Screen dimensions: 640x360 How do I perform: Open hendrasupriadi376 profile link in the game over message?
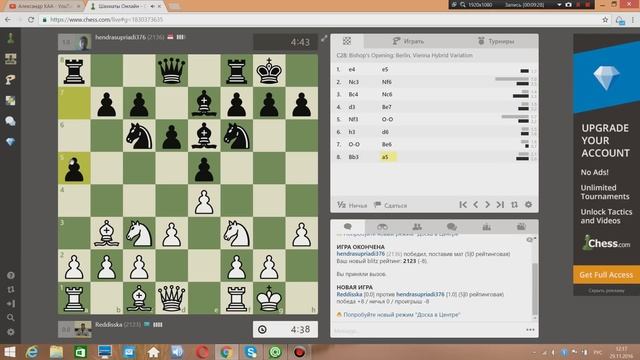click(x=360, y=254)
